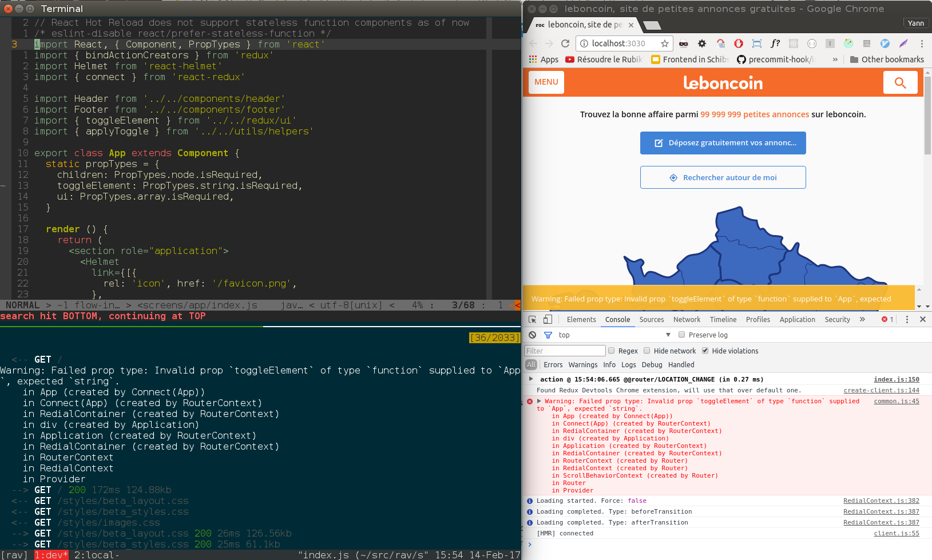
Task: Click the Yann profile button
Action: click(916, 23)
